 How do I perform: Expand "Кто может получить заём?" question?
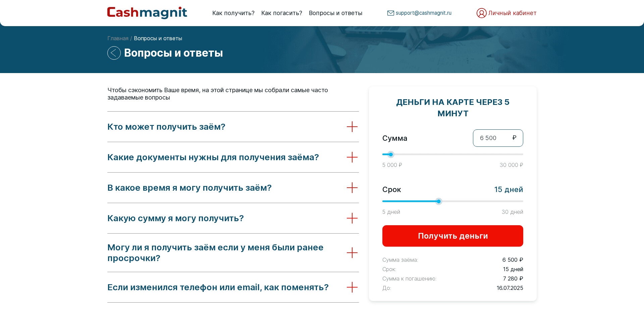(352, 127)
